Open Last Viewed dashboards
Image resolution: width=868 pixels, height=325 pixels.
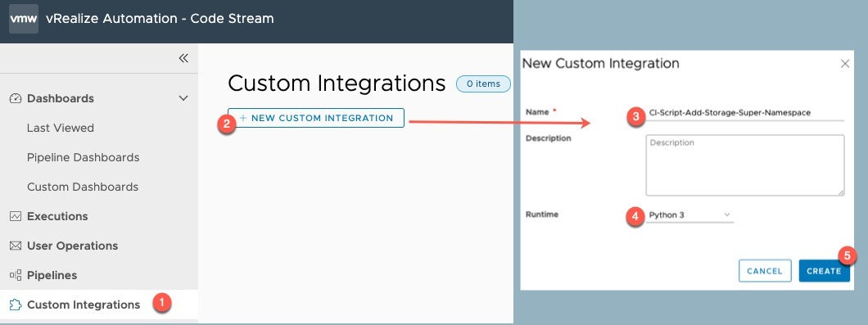point(61,128)
